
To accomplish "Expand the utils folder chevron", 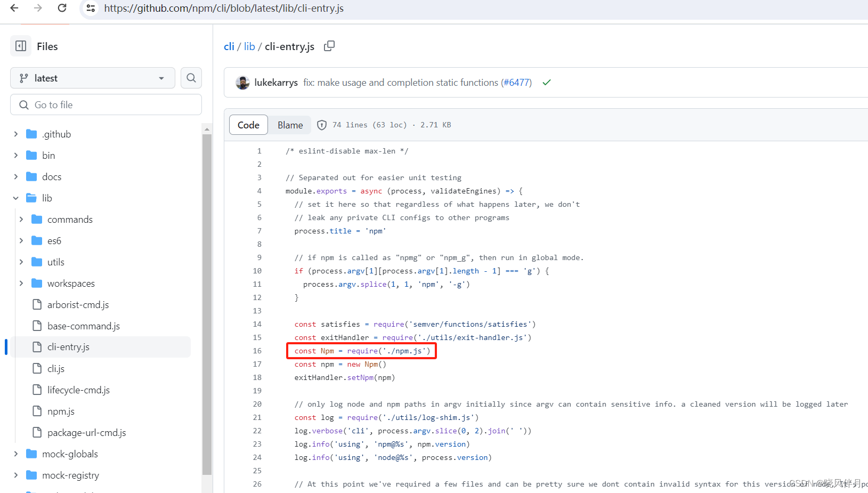I will coord(21,262).
